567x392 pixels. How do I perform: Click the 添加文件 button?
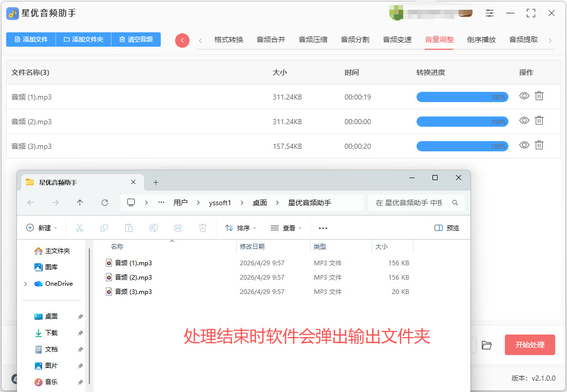click(x=31, y=40)
